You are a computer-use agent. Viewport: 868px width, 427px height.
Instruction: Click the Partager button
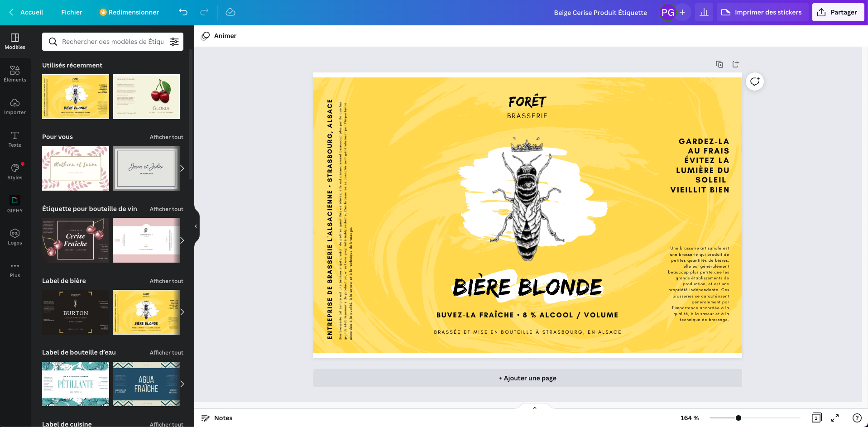(x=838, y=12)
